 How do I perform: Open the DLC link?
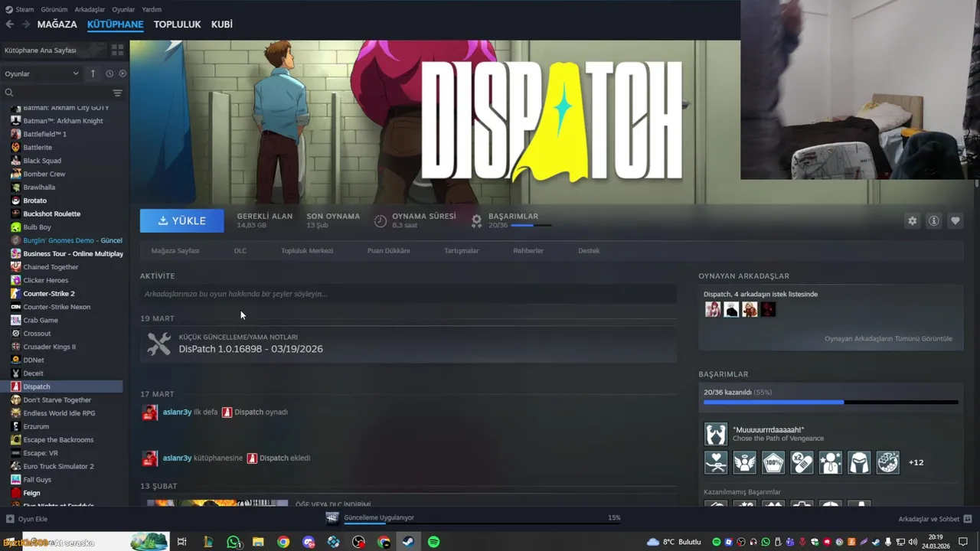click(240, 251)
